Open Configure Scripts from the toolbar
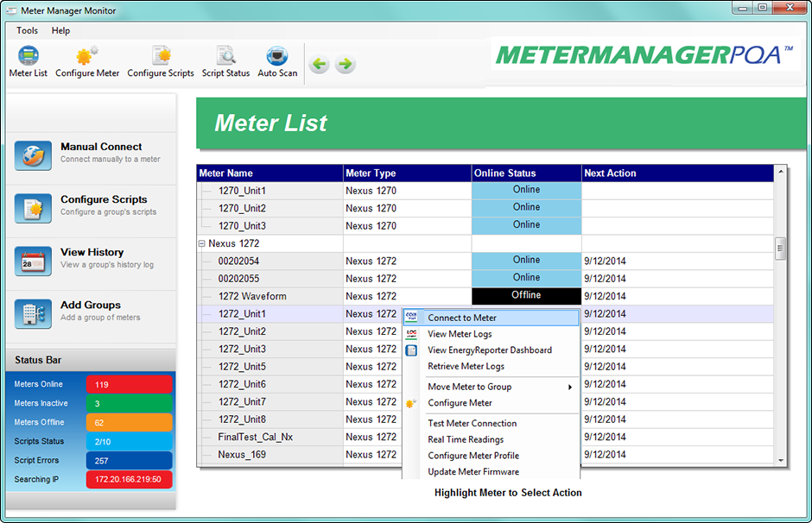 [x=161, y=56]
